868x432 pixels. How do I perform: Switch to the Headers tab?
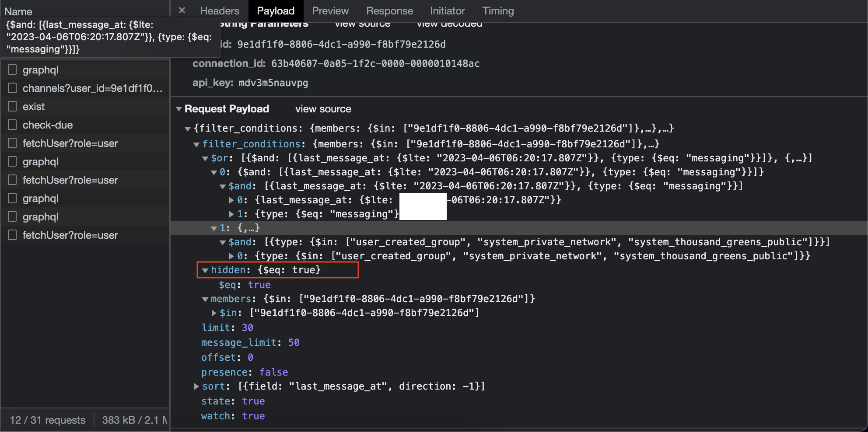coord(220,11)
